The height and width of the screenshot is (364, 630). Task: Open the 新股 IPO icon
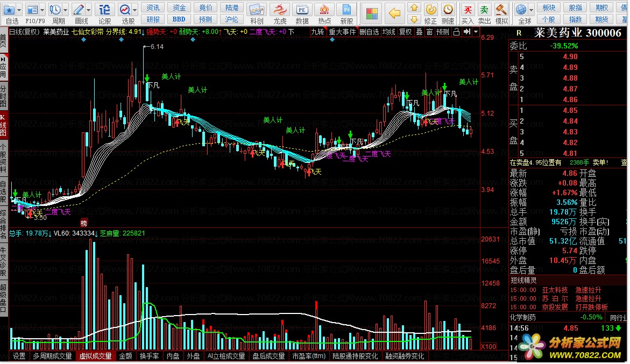[x=346, y=10]
